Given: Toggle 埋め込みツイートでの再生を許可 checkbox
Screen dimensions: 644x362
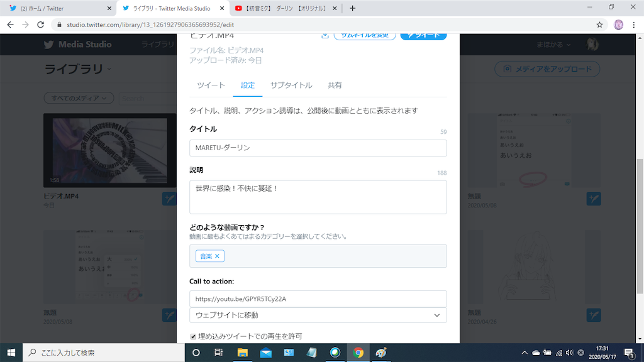Looking at the screenshot, I should (193, 336).
